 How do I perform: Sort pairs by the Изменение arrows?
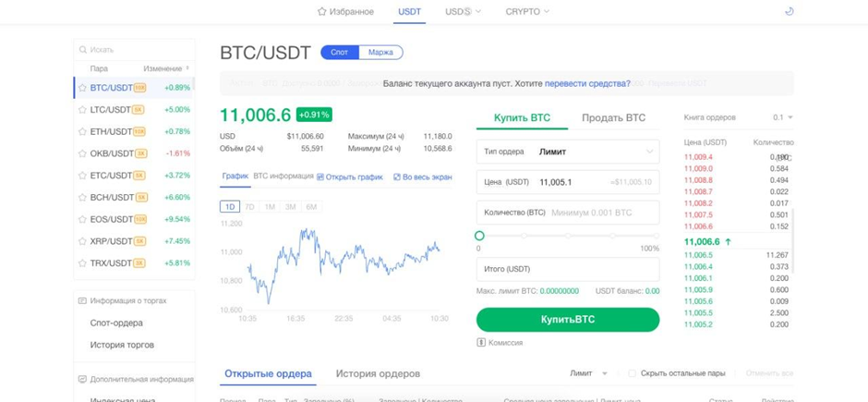click(x=188, y=68)
